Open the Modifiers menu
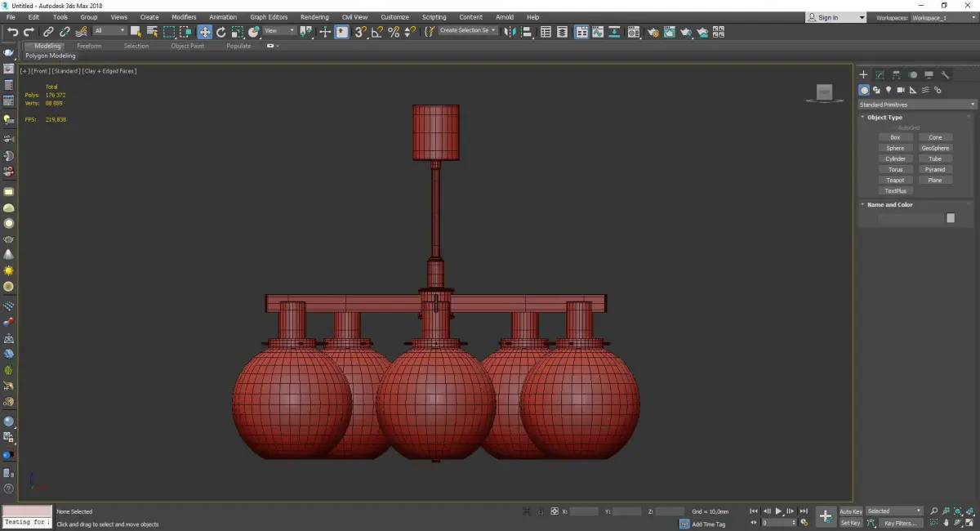The width and height of the screenshot is (980, 531). pyautogui.click(x=184, y=16)
